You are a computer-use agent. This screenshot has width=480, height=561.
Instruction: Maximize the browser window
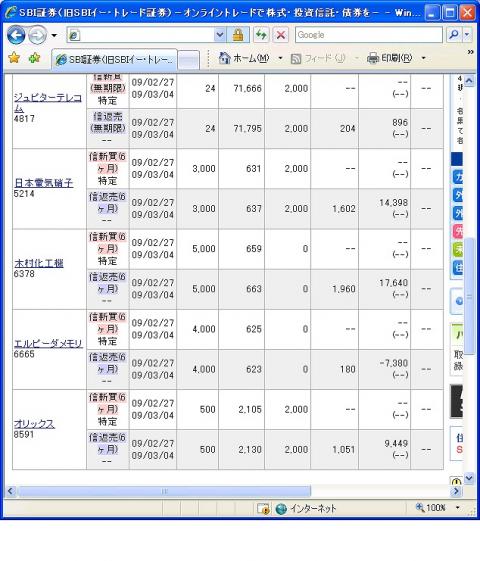450,13
